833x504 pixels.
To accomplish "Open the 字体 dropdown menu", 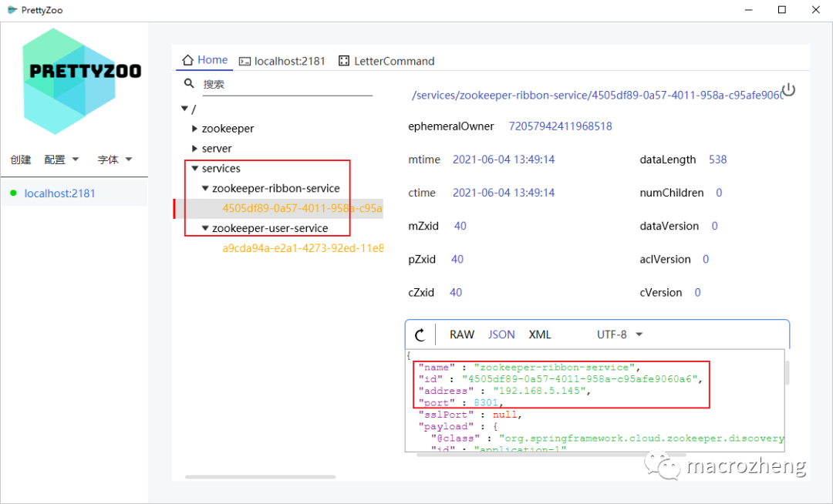I will 115,160.
